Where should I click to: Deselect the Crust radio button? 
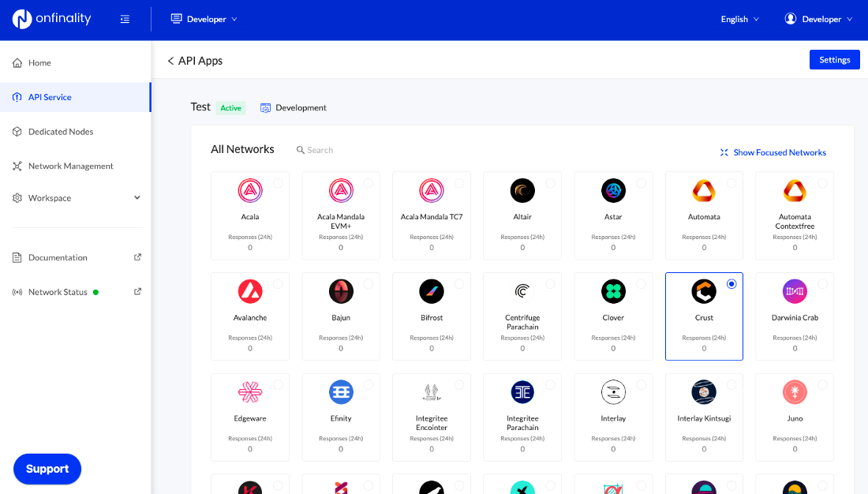coord(731,283)
